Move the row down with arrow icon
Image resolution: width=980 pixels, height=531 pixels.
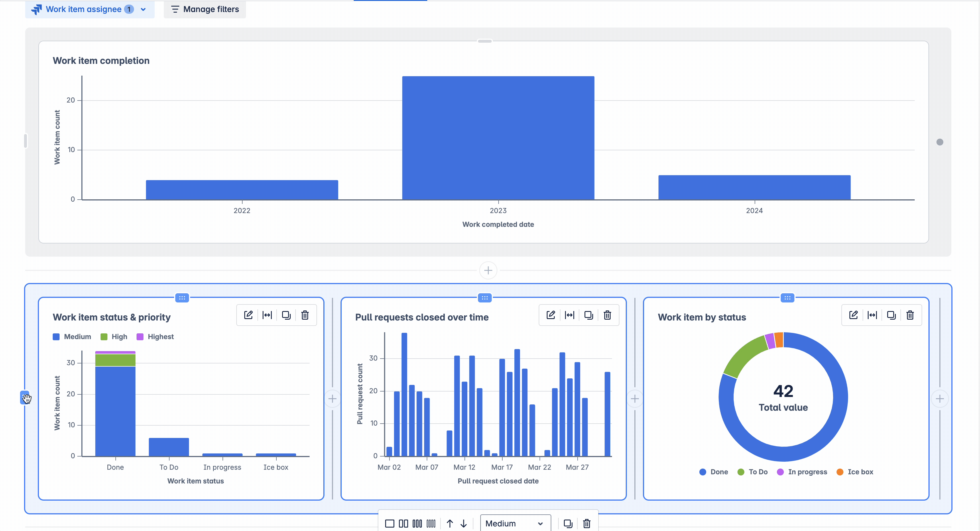click(463, 523)
